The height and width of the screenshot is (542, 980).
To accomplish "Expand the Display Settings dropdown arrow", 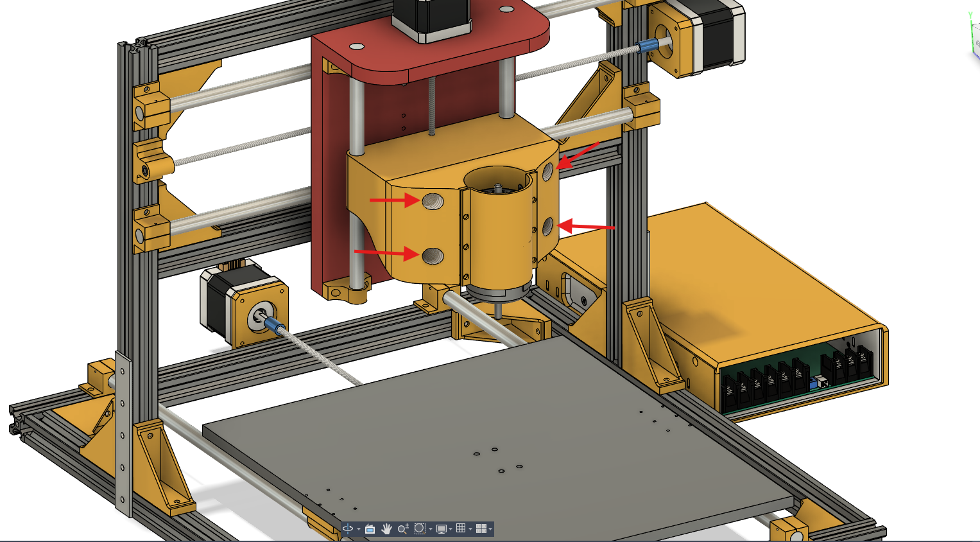I will pos(451,529).
